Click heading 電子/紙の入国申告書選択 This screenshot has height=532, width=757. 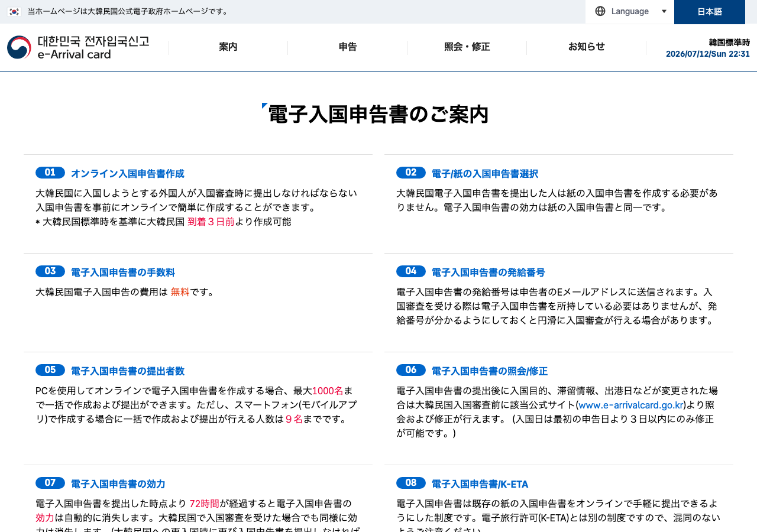click(485, 174)
